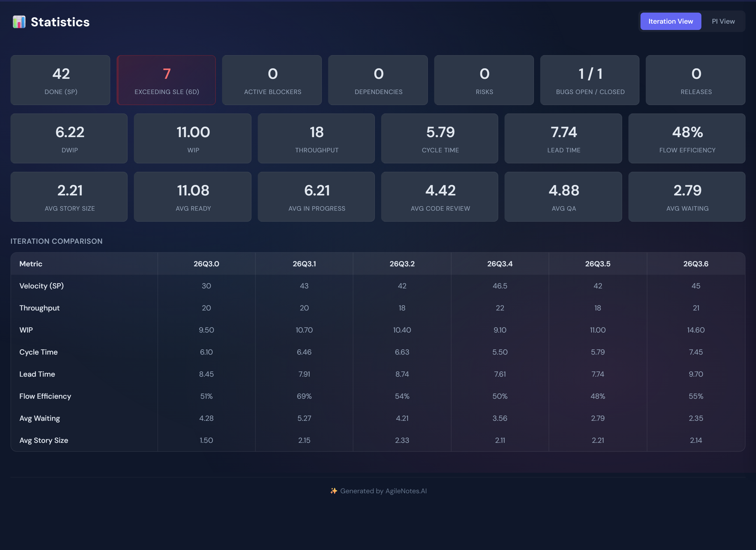The height and width of the screenshot is (550, 756).
Task: Select the 14.60 WIP value
Action: tap(696, 330)
